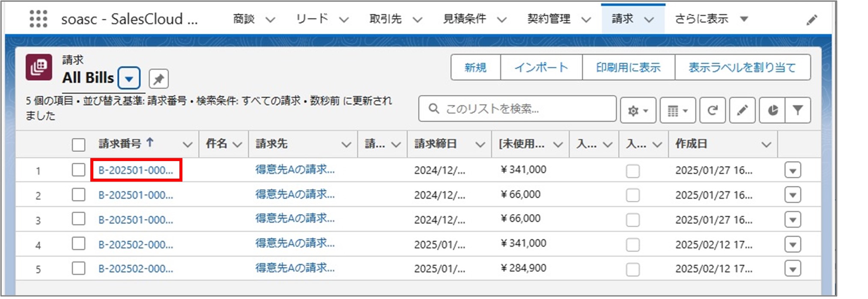868x299 pixels.
Task: Open row 1 actions dropdown
Action: [x=793, y=170]
